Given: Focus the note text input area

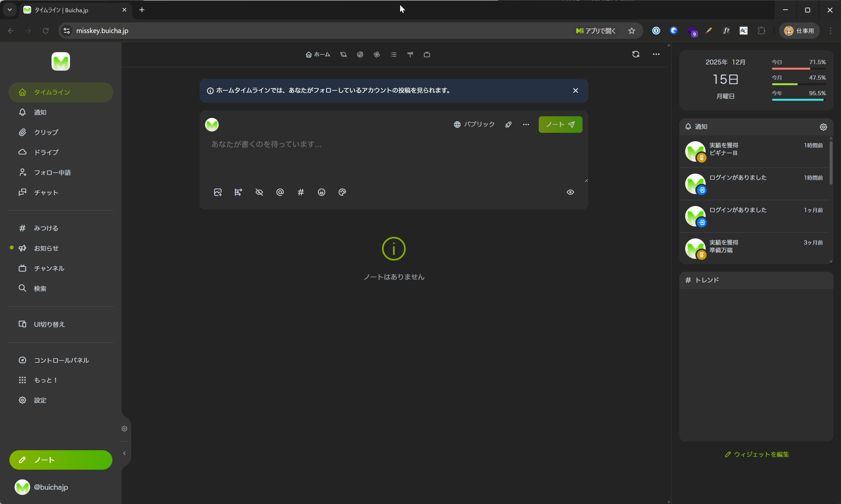Looking at the screenshot, I should point(394,159).
